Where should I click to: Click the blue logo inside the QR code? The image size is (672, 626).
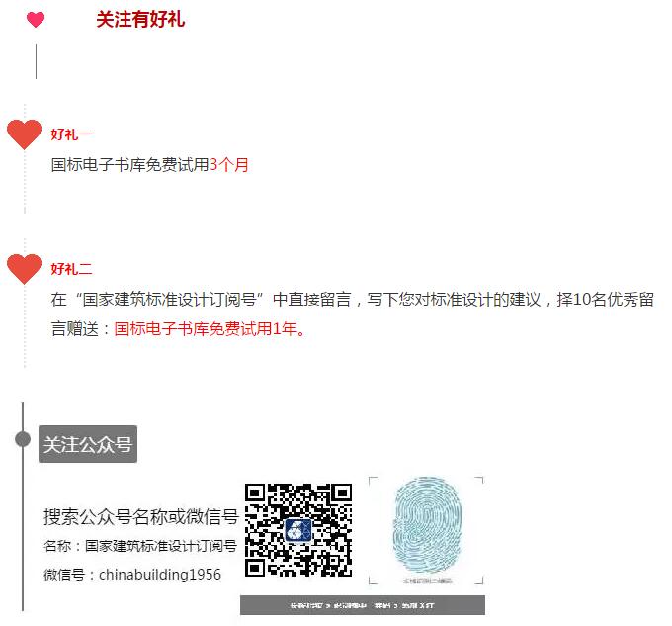click(298, 530)
